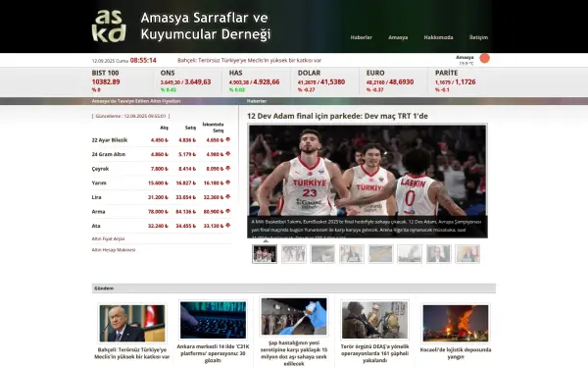
Task: Click the clock showing 08:55:14
Action: [143, 60]
